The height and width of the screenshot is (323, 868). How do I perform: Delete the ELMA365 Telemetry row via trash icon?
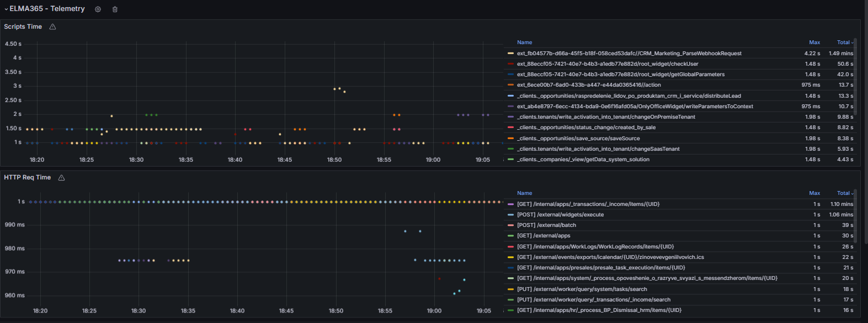115,9
